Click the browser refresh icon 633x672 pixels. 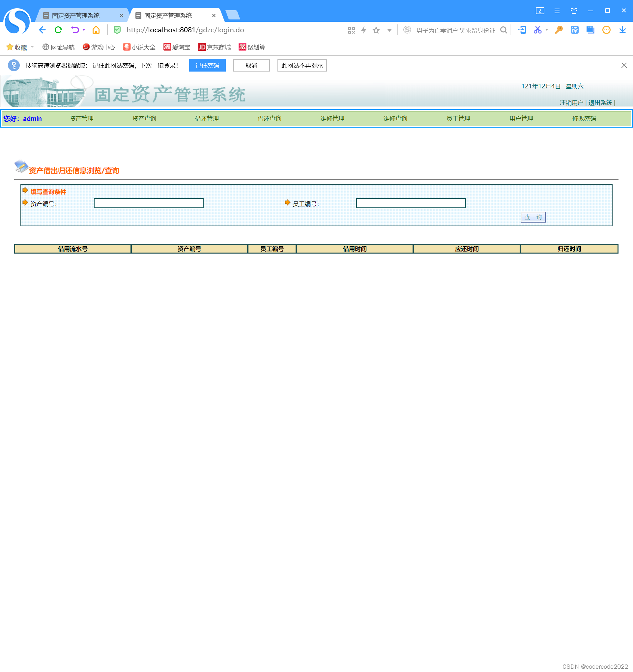coord(58,30)
